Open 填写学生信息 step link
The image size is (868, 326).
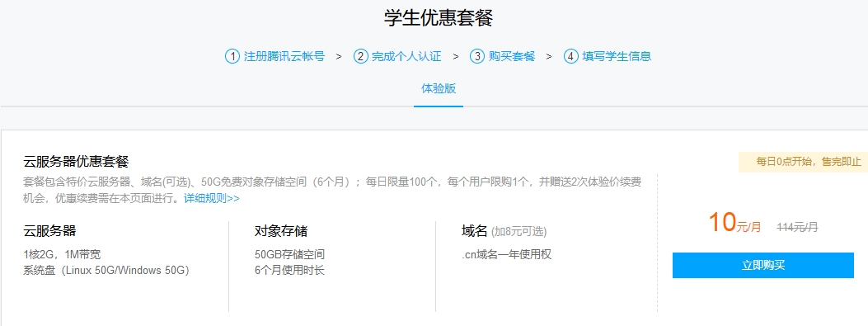(617, 56)
